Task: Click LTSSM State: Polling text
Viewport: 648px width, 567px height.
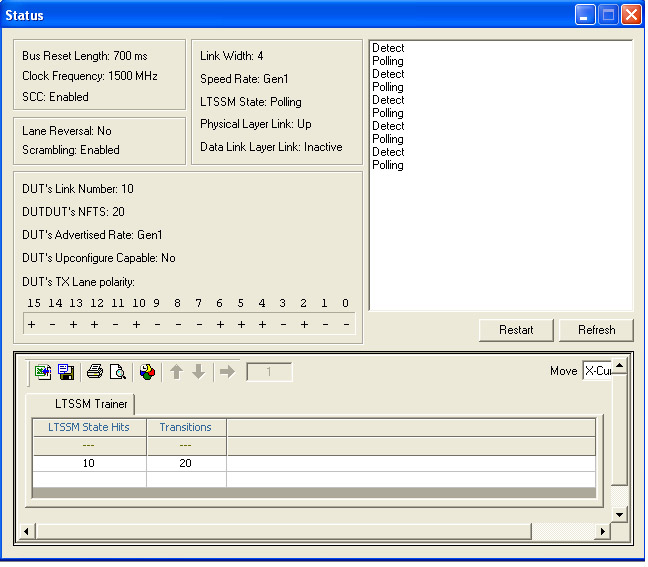Action: pos(251,102)
